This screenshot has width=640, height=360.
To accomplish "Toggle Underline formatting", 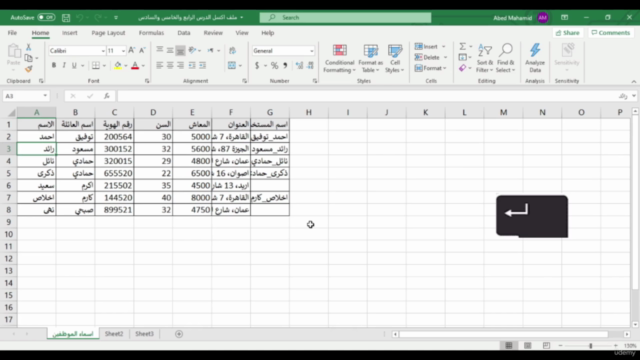I will pos(74,65).
